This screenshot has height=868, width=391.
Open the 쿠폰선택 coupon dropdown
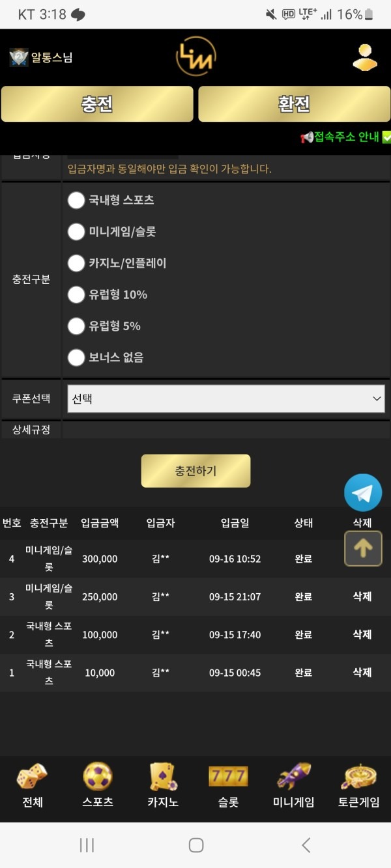pyautogui.click(x=225, y=398)
